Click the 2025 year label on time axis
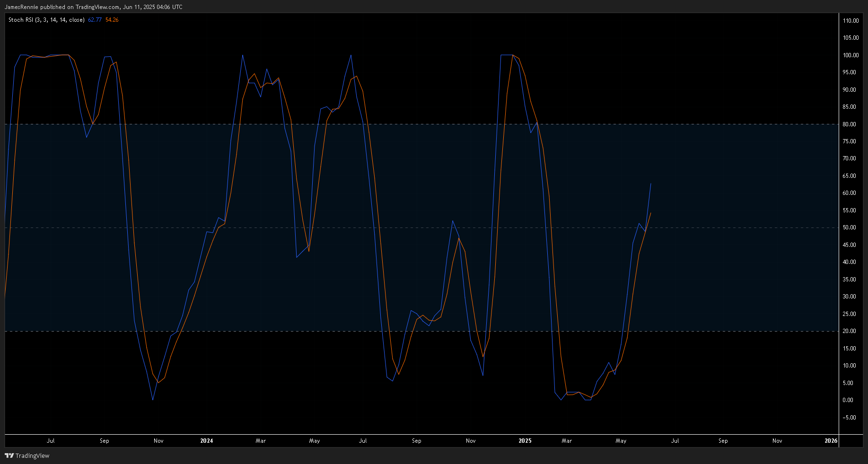This screenshot has height=464, width=868. (x=525, y=441)
